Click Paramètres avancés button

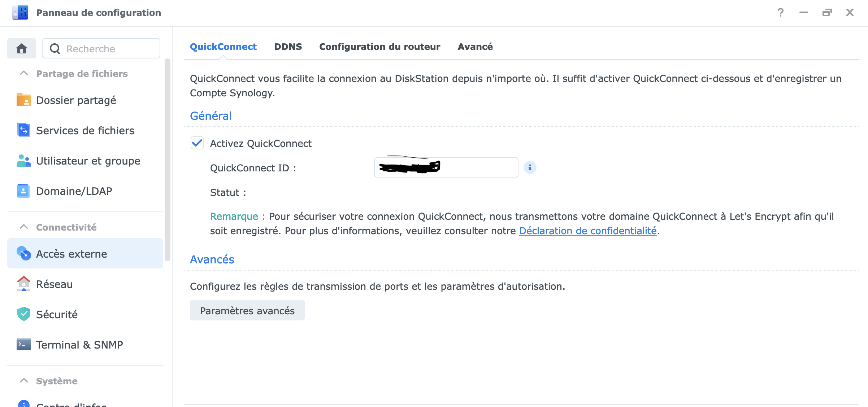[247, 311]
